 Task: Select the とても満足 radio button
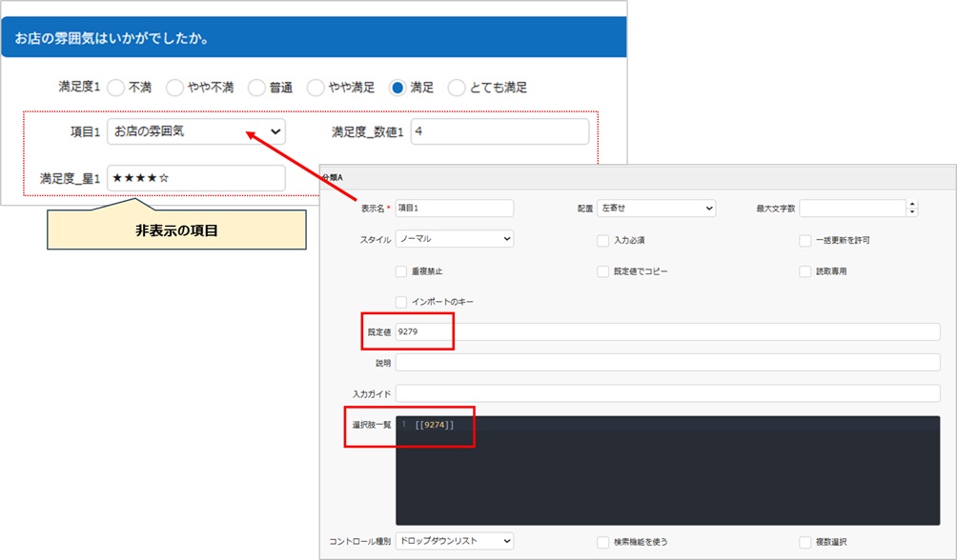pos(457,88)
